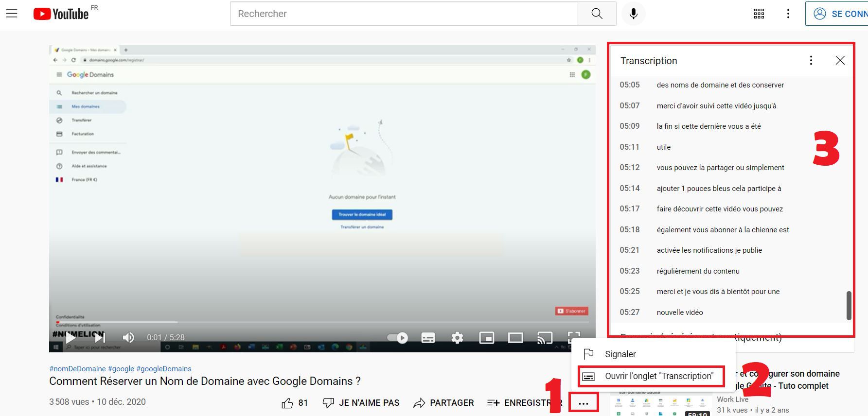Open the three-dot more actions button
The image size is (868, 416).
point(584,403)
